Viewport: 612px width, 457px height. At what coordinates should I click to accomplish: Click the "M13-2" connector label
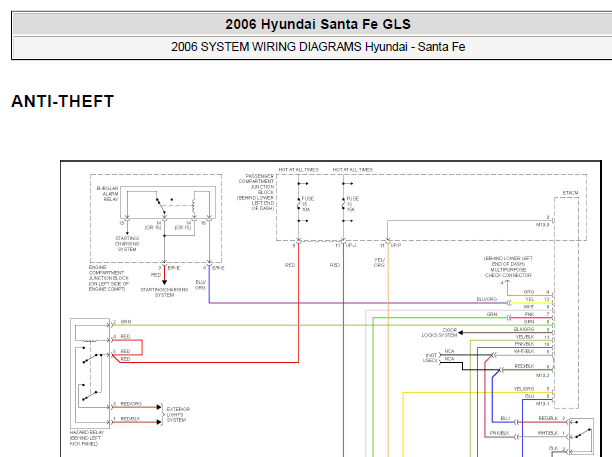[542, 375]
